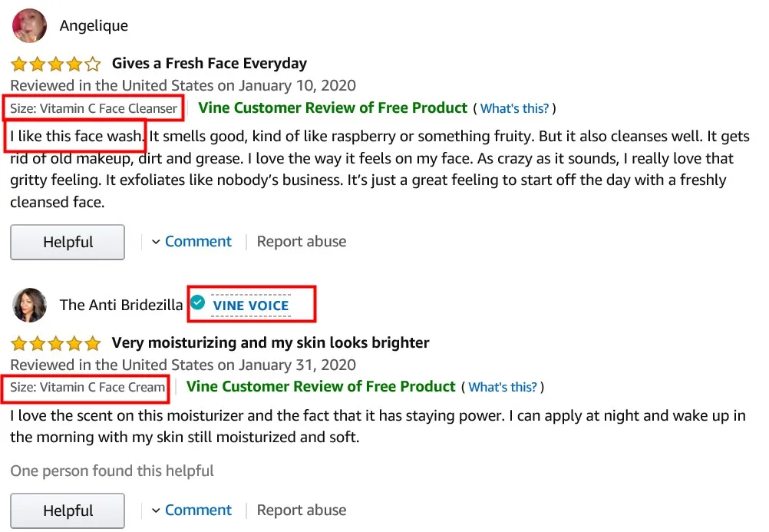
Task: Click "Size: Vitamin C Face Cream" label
Action: tap(87, 388)
